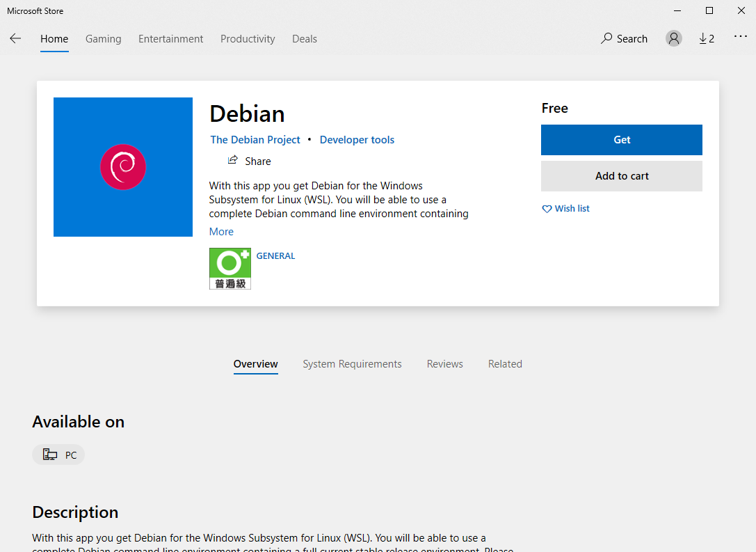This screenshot has width=756, height=552.
Task: Switch to the Gaming tab
Action: 103,38
